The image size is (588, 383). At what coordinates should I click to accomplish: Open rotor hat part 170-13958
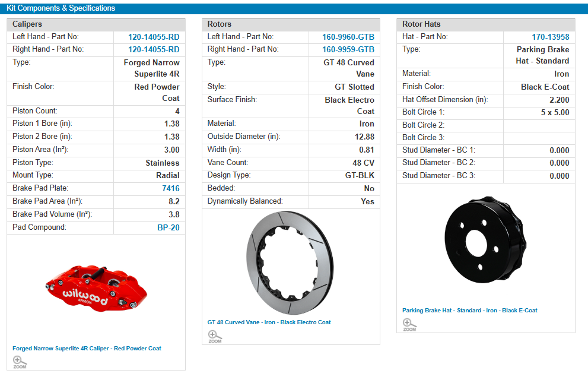click(x=551, y=37)
